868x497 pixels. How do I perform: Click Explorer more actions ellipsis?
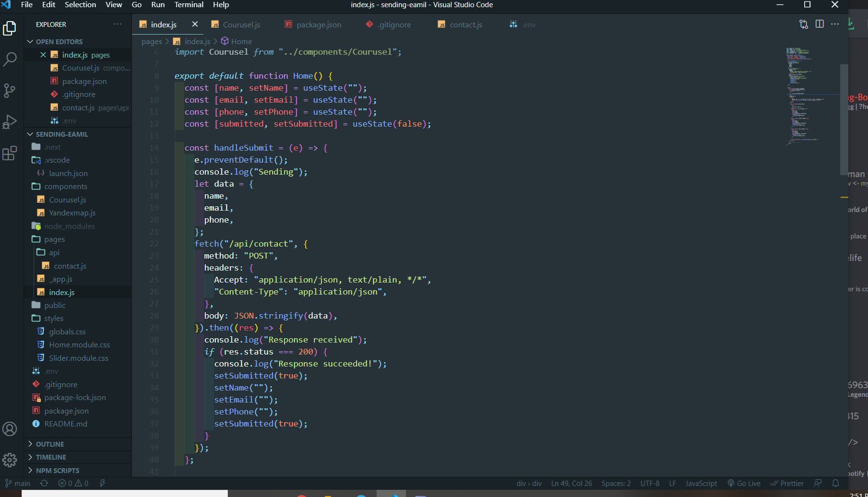point(118,24)
